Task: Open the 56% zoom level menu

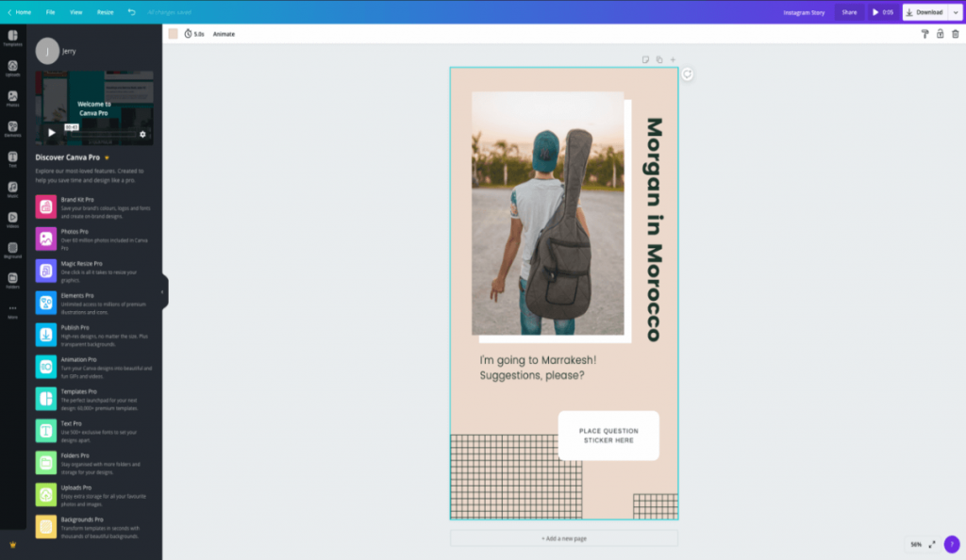Action: [x=915, y=544]
